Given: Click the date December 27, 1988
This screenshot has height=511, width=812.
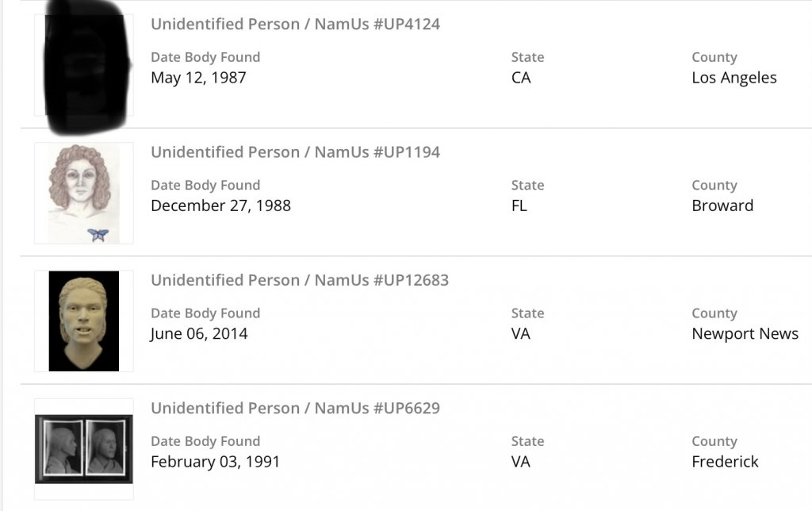Looking at the screenshot, I should coord(220,206).
